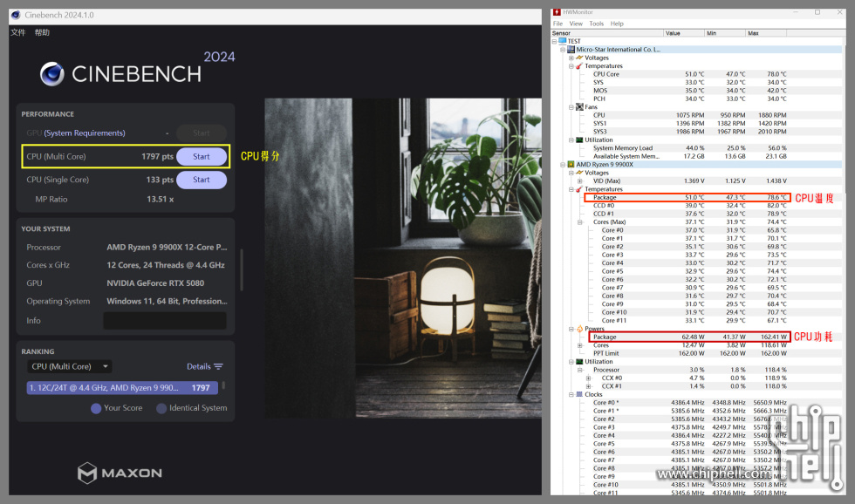Viewport: 855px width, 504px height.
Task: Click the NVIDIA GeForce RTX 5080 text
Action: (155, 283)
